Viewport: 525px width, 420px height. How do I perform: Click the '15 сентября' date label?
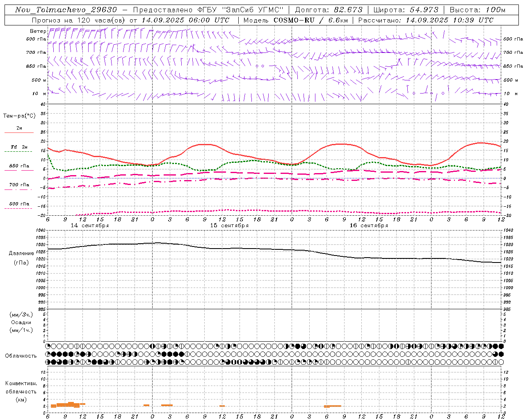point(229,226)
